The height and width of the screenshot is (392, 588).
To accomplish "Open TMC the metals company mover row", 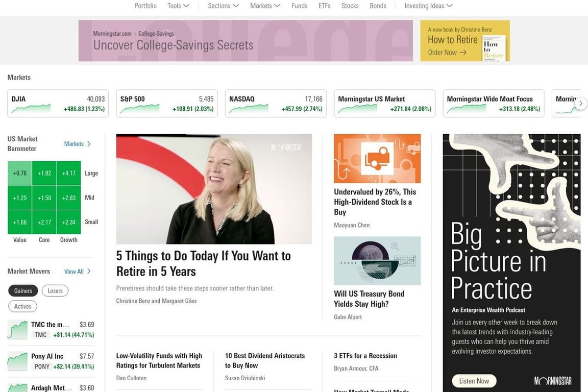I will coord(51,329).
